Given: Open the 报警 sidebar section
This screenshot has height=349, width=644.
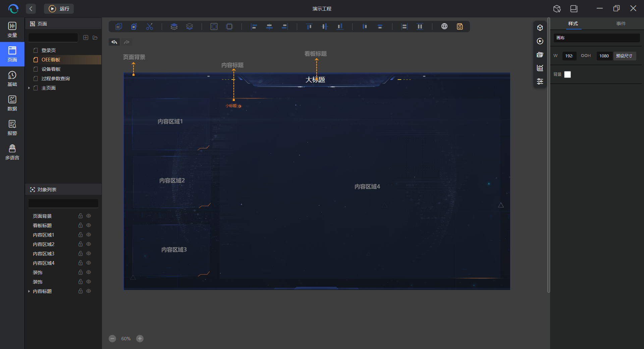Looking at the screenshot, I should (12, 128).
